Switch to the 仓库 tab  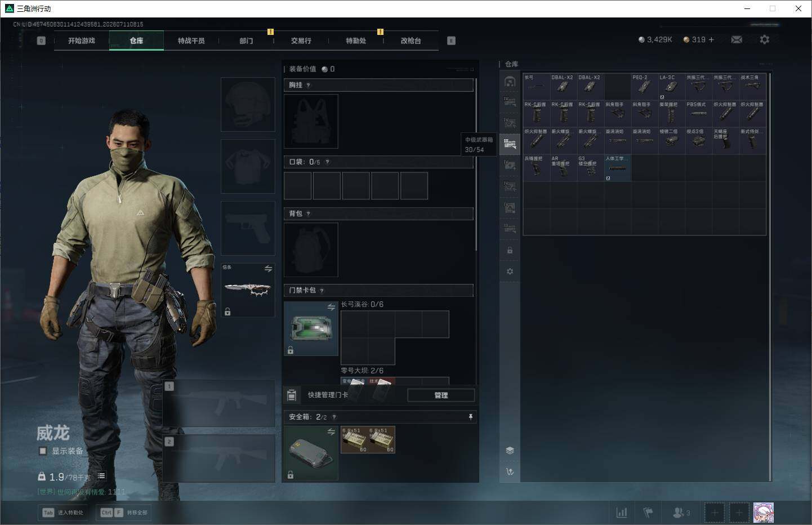pyautogui.click(x=136, y=41)
